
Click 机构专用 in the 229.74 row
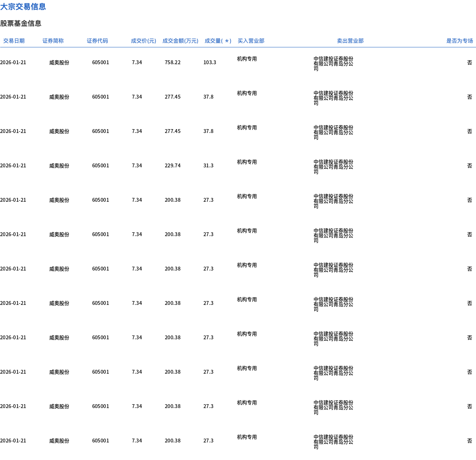coord(247,162)
